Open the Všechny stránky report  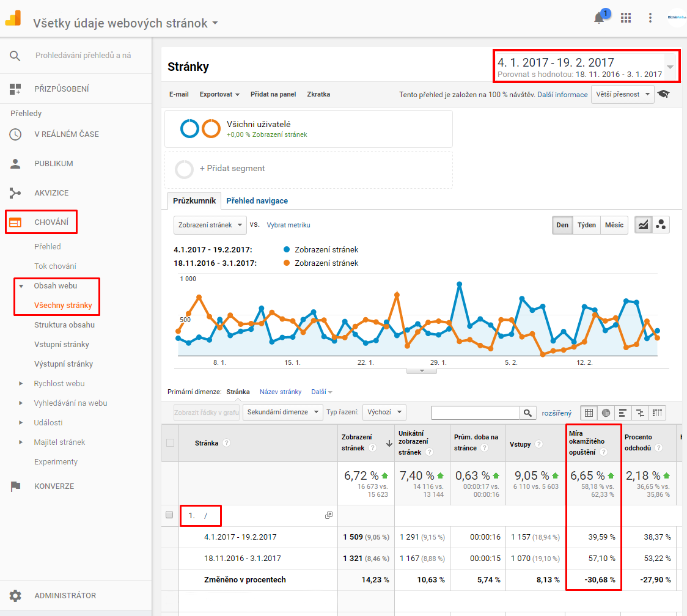[63, 306]
